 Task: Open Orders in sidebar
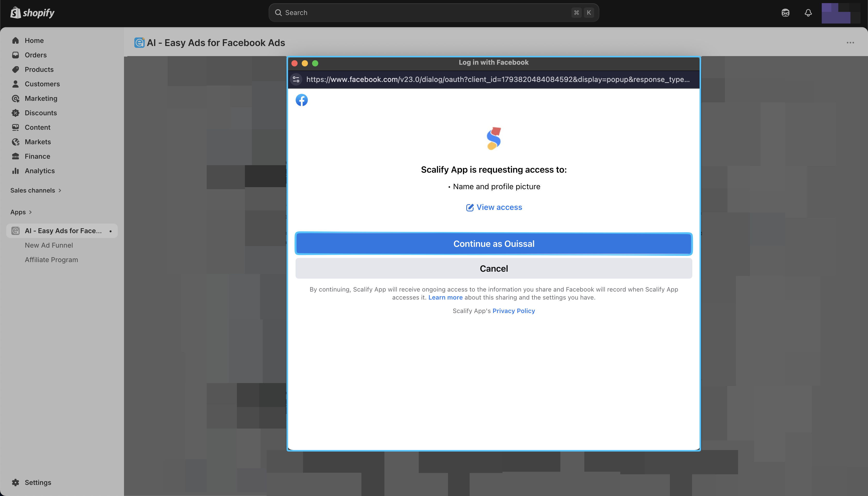point(35,55)
